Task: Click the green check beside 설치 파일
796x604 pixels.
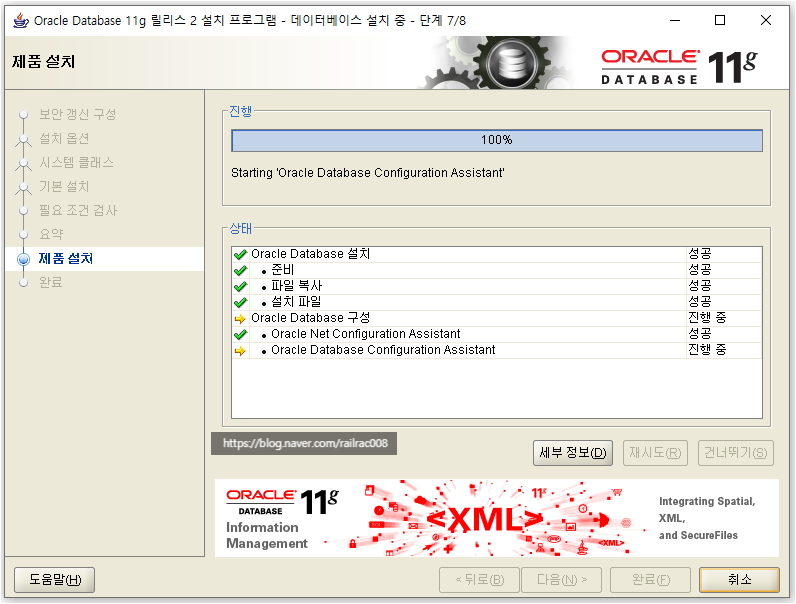Action: point(241,303)
